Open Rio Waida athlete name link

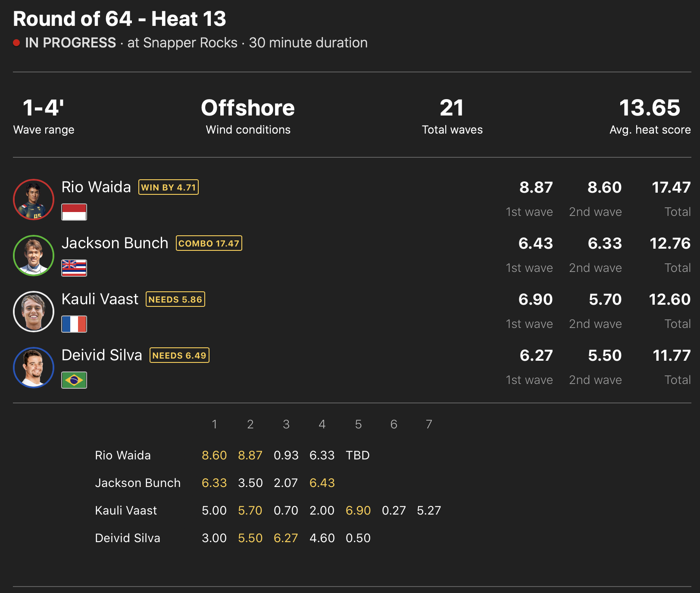click(x=96, y=187)
